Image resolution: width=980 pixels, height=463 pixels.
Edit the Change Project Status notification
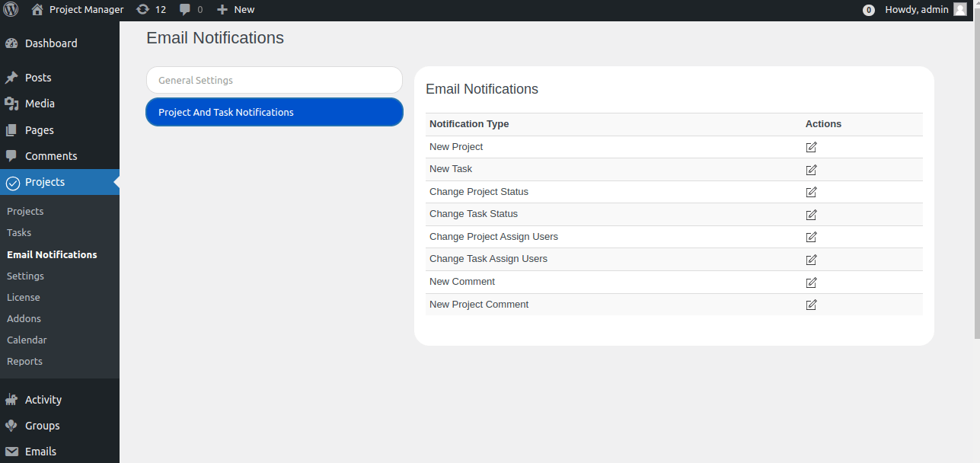tap(811, 192)
